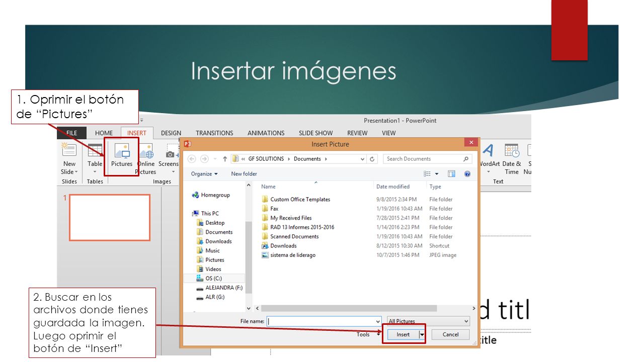
Task: Go up one folder level arrow
Action: pos(224,159)
